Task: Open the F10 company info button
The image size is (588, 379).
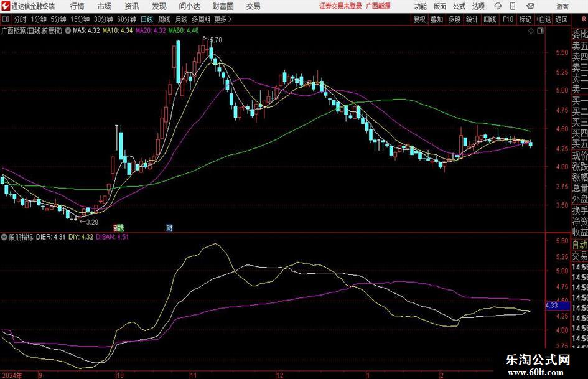Action: click(508, 19)
